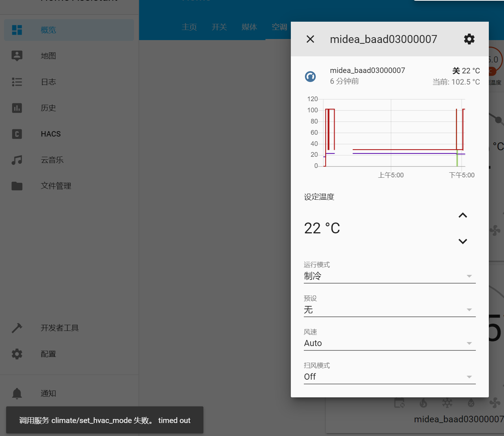Click the 地图 map icon in the sidebar
The image size is (504, 436).
point(17,56)
